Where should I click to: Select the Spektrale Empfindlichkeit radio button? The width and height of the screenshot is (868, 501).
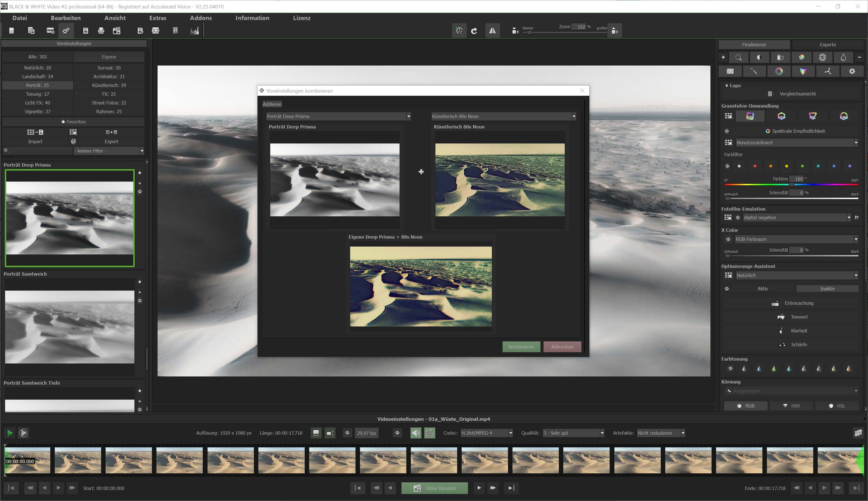pyautogui.click(x=767, y=131)
